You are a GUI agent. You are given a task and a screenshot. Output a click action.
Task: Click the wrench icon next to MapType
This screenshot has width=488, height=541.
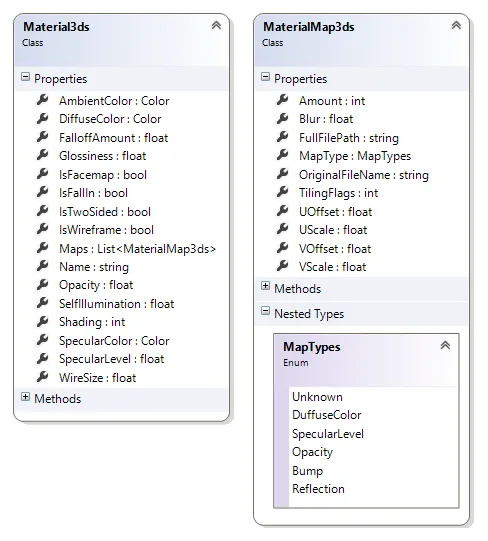click(x=283, y=155)
